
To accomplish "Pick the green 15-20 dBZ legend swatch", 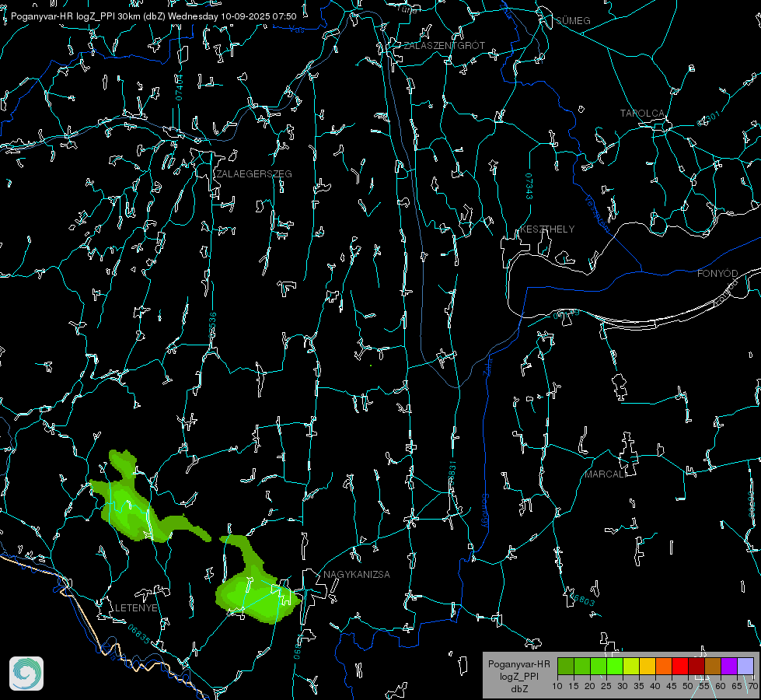I will tap(582, 666).
